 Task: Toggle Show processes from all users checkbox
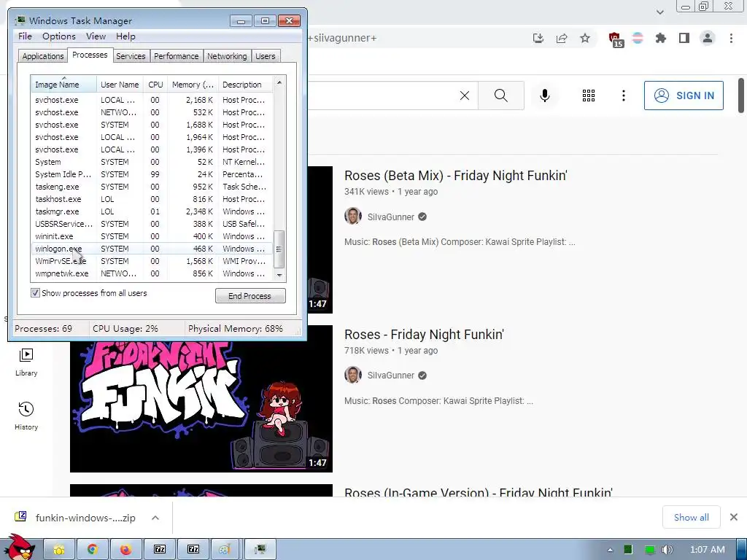coord(35,293)
